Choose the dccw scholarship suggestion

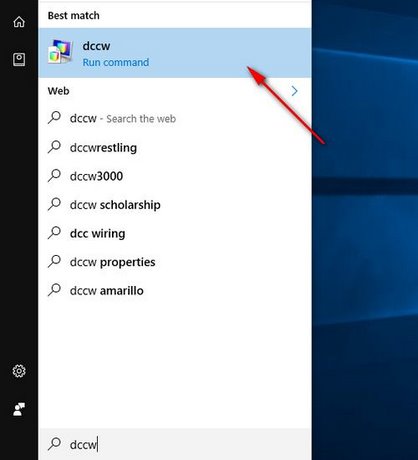[x=175, y=204]
